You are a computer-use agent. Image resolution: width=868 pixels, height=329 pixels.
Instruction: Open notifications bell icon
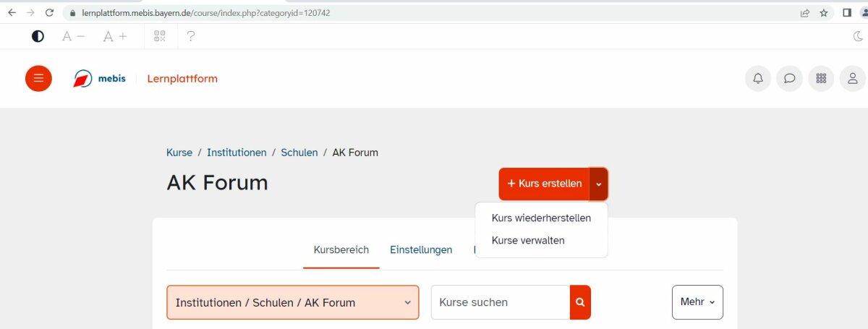tap(758, 78)
